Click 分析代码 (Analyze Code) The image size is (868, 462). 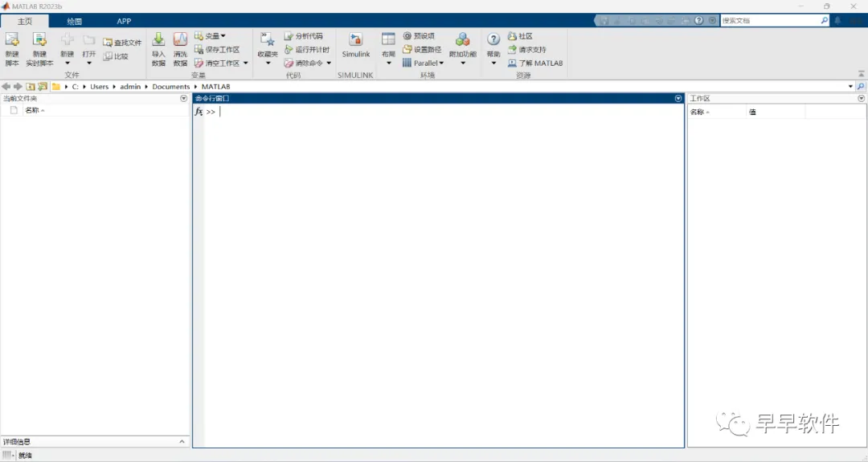[303, 36]
